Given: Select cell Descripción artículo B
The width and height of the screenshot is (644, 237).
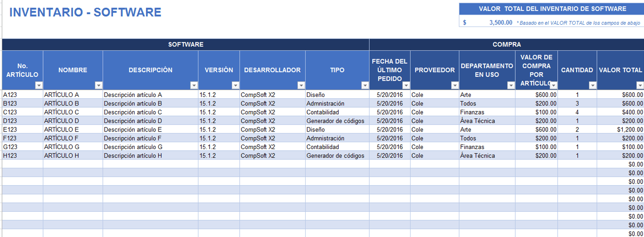Looking at the screenshot, I should 151,103.
